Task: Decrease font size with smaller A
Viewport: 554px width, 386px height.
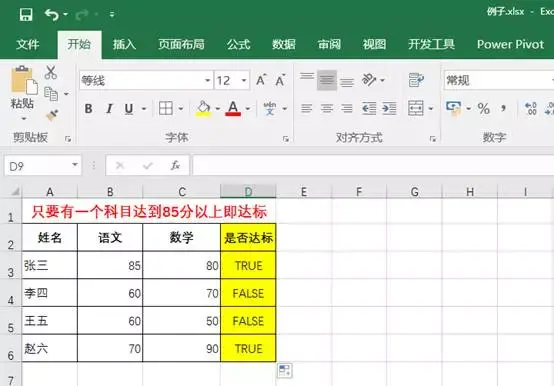Action: point(280,80)
